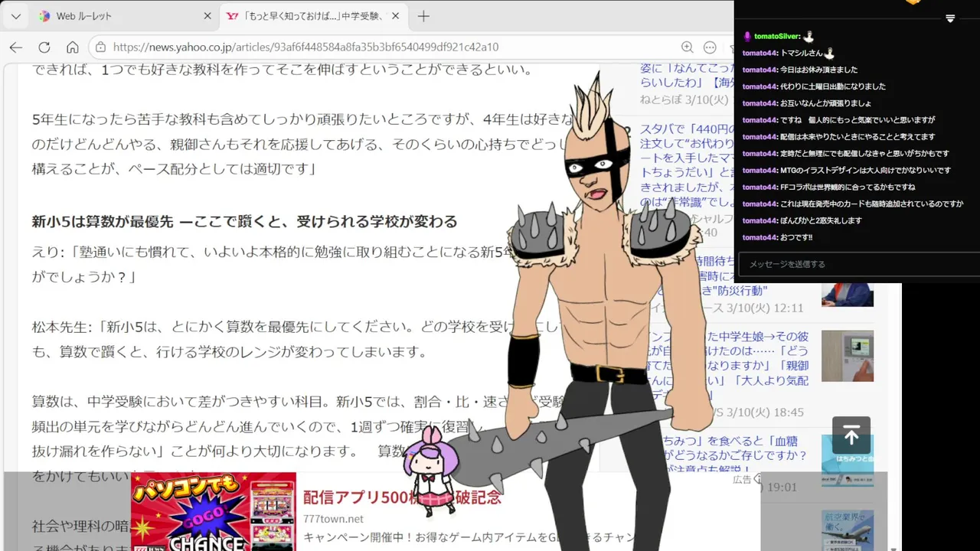This screenshot has width=980, height=551.
Task: Click the キャンペーン開催中 ad description text
Action: point(469,537)
